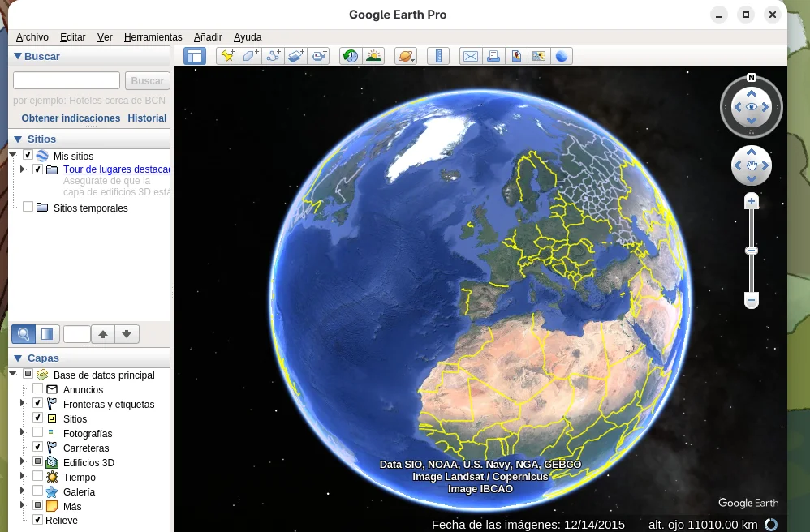Screen dimensions: 810x532
Task: Click the Save Image toolbar icon
Action: point(516,56)
